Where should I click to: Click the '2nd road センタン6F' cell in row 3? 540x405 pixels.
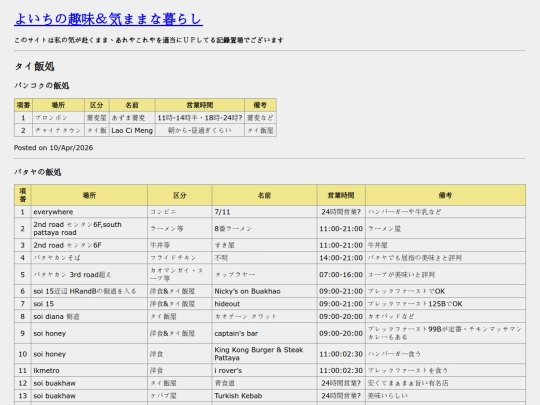[89, 245]
